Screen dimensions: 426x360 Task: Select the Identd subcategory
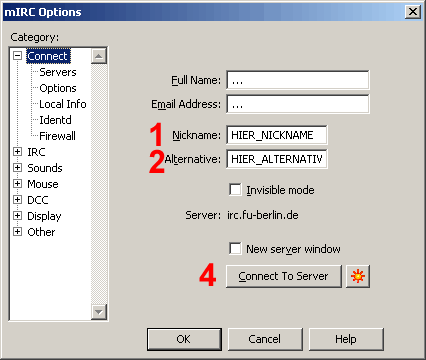click(x=55, y=120)
